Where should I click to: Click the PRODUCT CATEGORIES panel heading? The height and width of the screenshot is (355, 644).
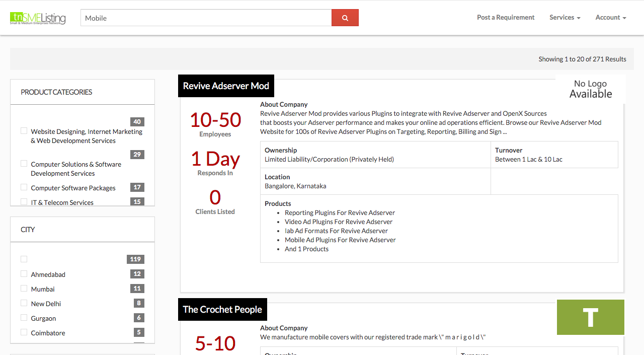tap(56, 92)
